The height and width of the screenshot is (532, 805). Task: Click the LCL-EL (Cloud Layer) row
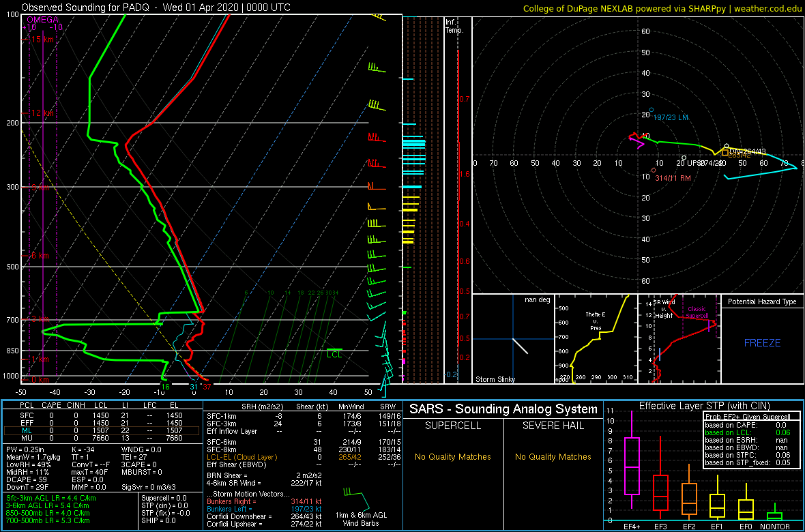pos(303,456)
